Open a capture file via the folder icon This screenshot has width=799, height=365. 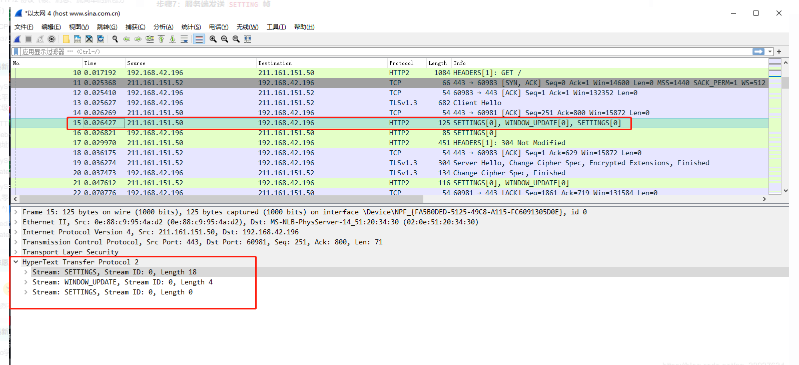(x=66, y=39)
